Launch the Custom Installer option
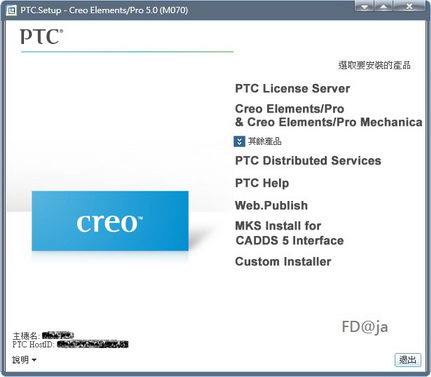This screenshot has width=431, height=377. pyautogui.click(x=283, y=262)
